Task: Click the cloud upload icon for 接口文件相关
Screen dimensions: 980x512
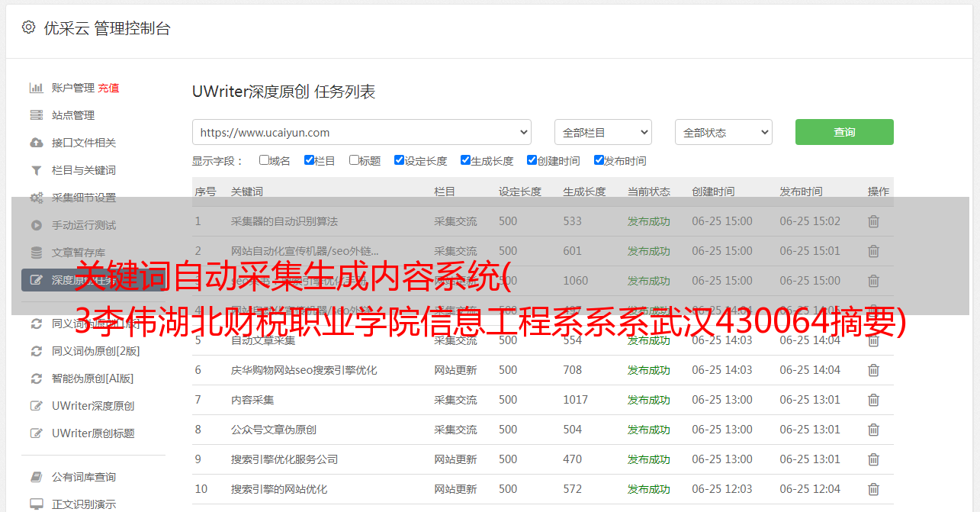Action: click(x=36, y=143)
